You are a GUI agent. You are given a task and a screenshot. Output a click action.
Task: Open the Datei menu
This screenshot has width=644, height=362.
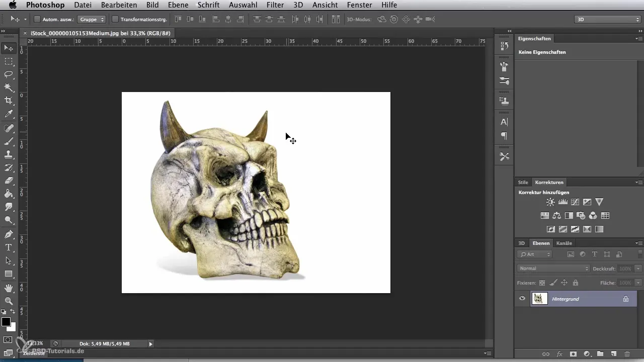point(83,5)
